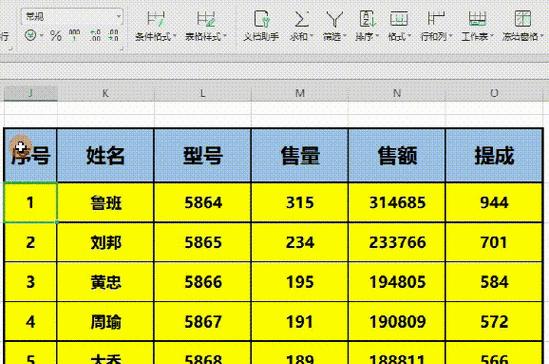Screen dimensions: 549x364
Task: Open the 行和列 rows and columns menu
Action: (436, 26)
